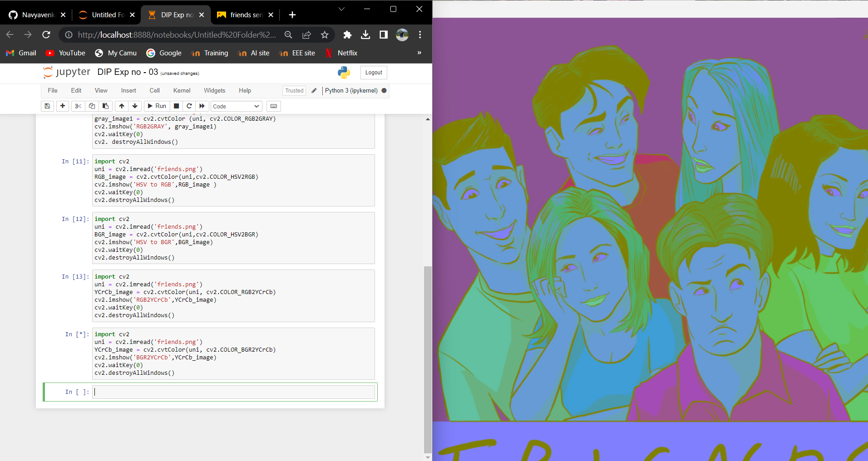Open the Cell menu

154,91
